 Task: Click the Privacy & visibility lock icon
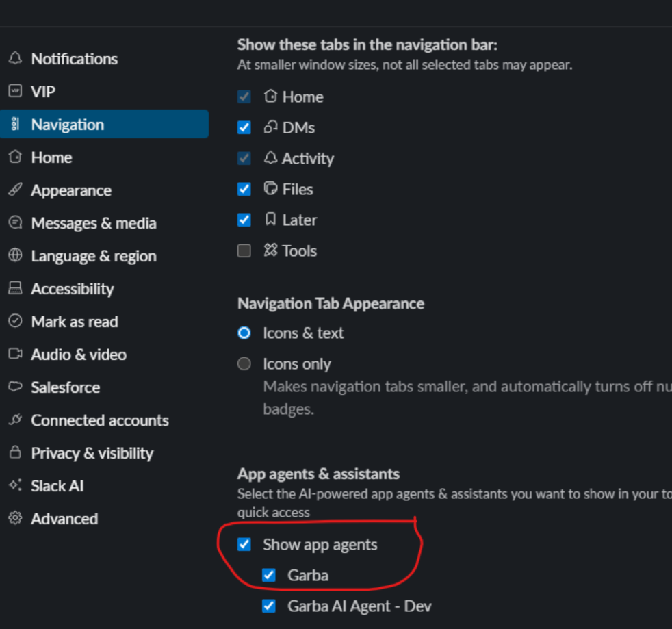(x=15, y=453)
